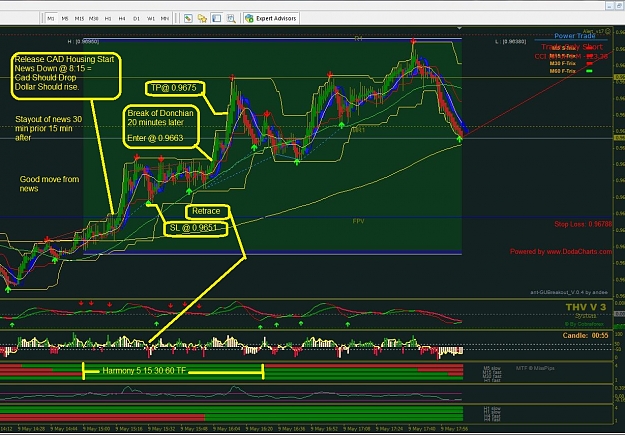Toggle the Terminal panel icon
Image resolution: width=625 pixels, height=435 pixels.
pos(216,18)
